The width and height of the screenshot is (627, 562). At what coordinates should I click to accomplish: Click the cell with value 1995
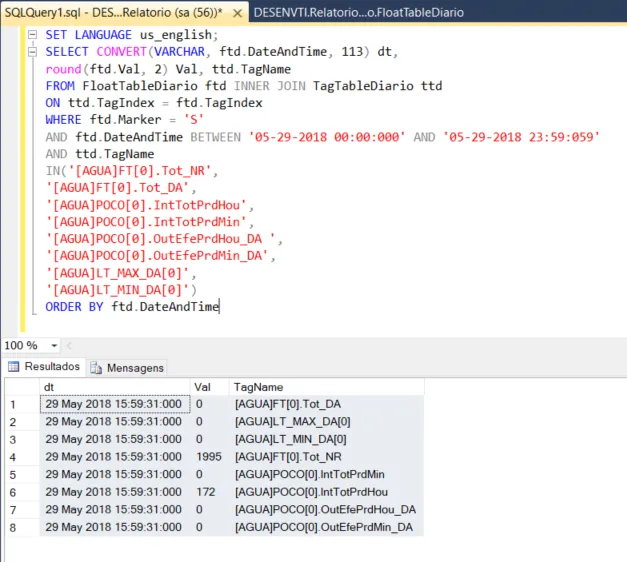coord(208,456)
